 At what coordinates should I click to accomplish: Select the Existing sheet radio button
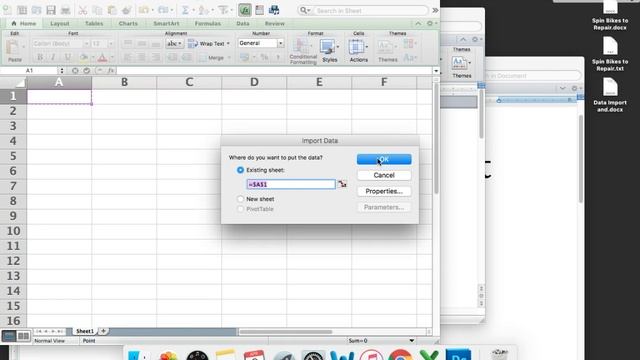(240, 170)
